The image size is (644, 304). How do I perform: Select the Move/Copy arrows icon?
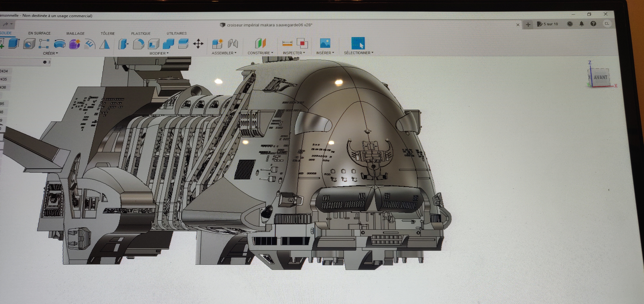[x=198, y=44]
